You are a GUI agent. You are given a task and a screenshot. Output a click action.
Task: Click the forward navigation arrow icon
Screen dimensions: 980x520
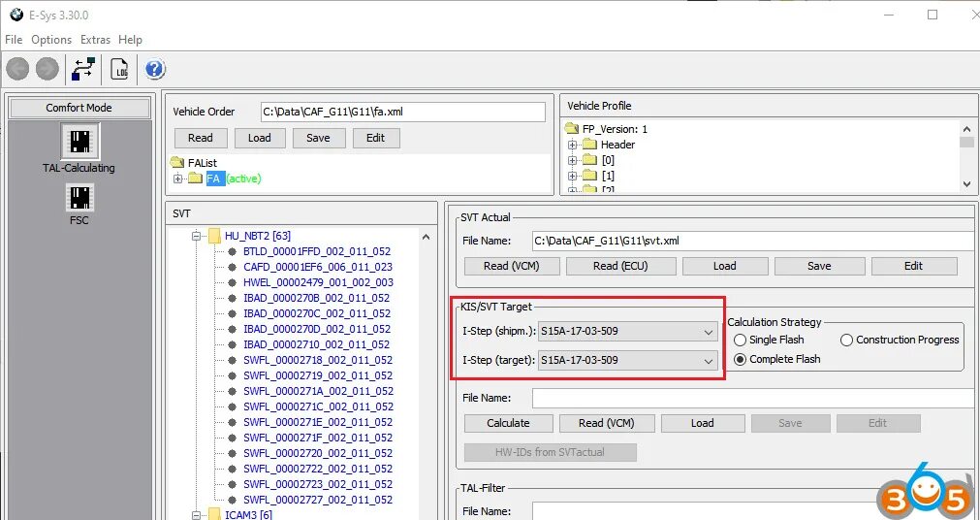coord(47,69)
